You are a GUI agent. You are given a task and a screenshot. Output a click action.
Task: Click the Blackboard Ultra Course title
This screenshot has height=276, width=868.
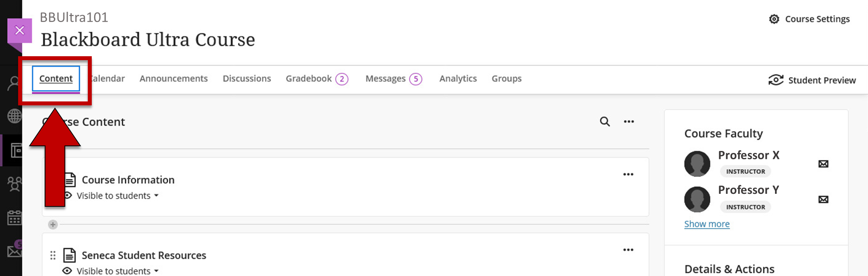(x=148, y=40)
